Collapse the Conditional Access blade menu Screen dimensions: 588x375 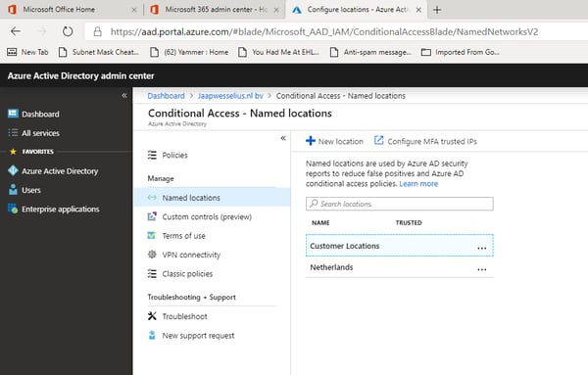coord(283,138)
